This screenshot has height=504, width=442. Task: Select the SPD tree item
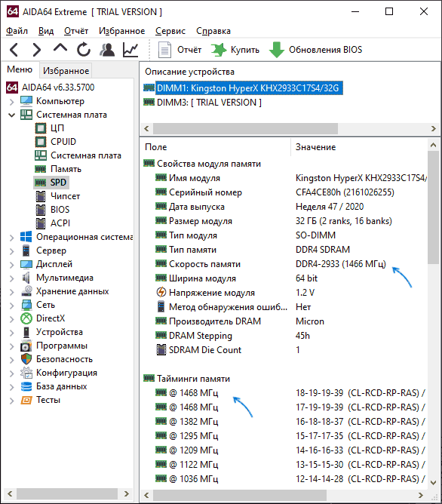click(x=51, y=183)
